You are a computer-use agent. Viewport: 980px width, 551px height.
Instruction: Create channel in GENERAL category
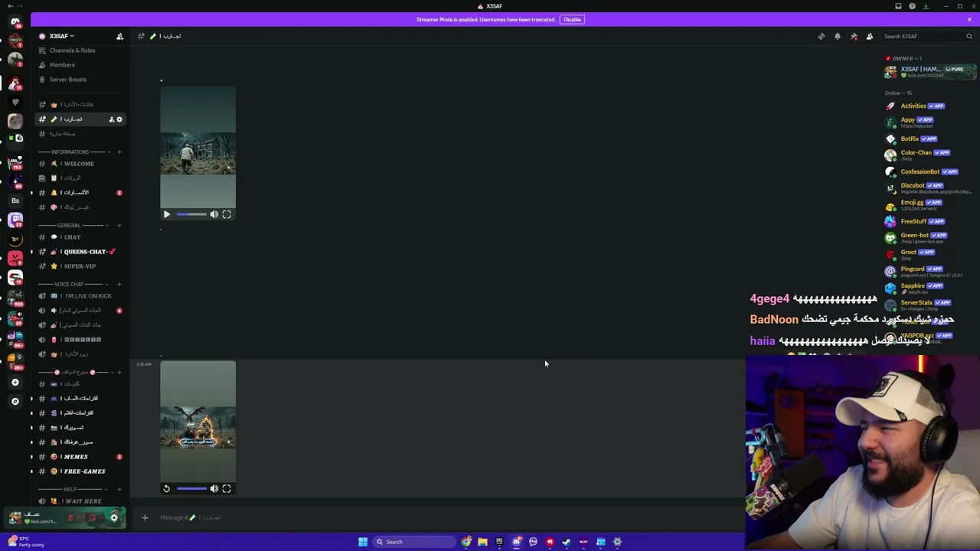(119, 226)
